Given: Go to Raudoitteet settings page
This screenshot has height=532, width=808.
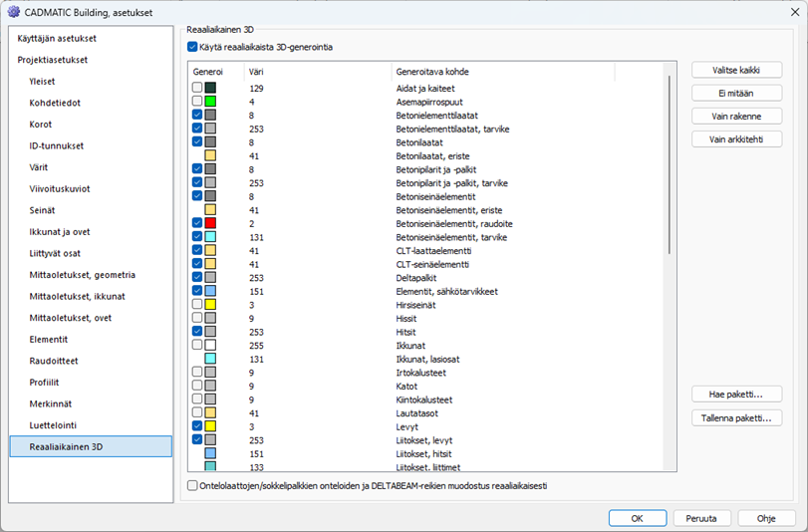Looking at the screenshot, I should click(54, 361).
